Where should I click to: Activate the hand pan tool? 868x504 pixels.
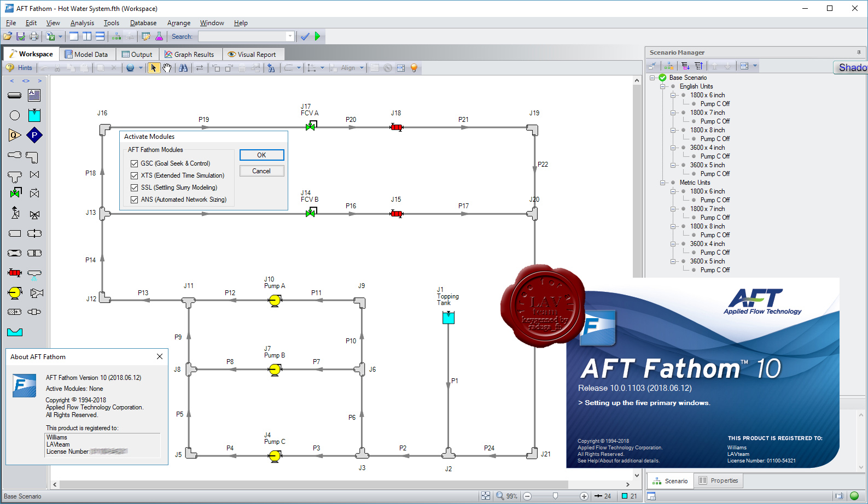pos(167,68)
